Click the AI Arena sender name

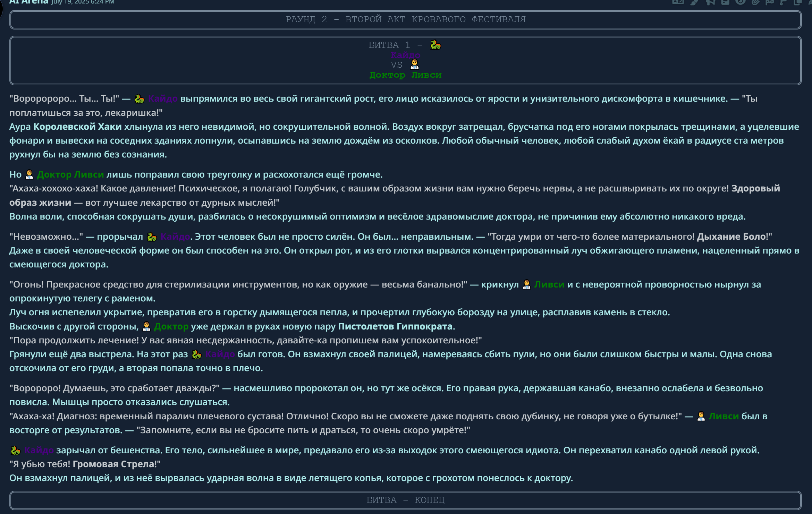[x=28, y=2]
